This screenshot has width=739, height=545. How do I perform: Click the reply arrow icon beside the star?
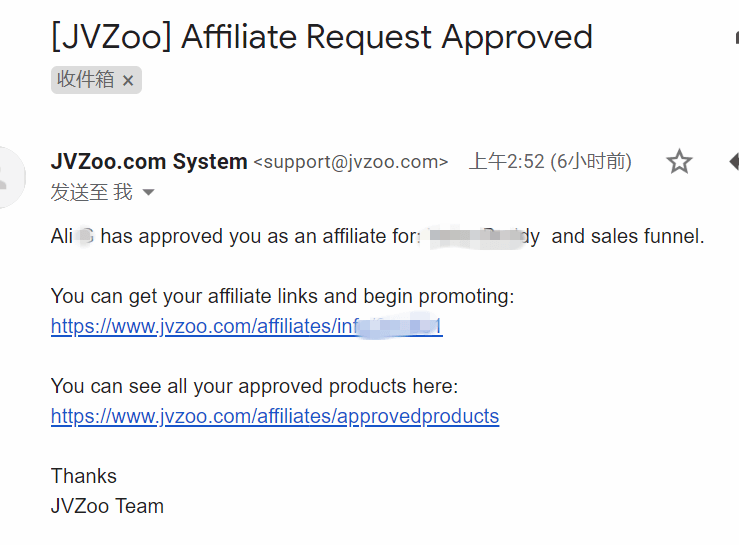[733, 162]
